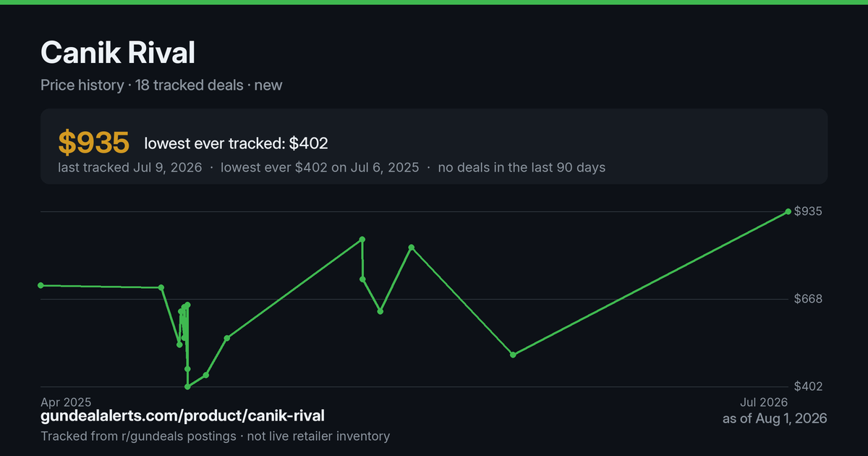Click the $935 y-axis label

[809, 211]
